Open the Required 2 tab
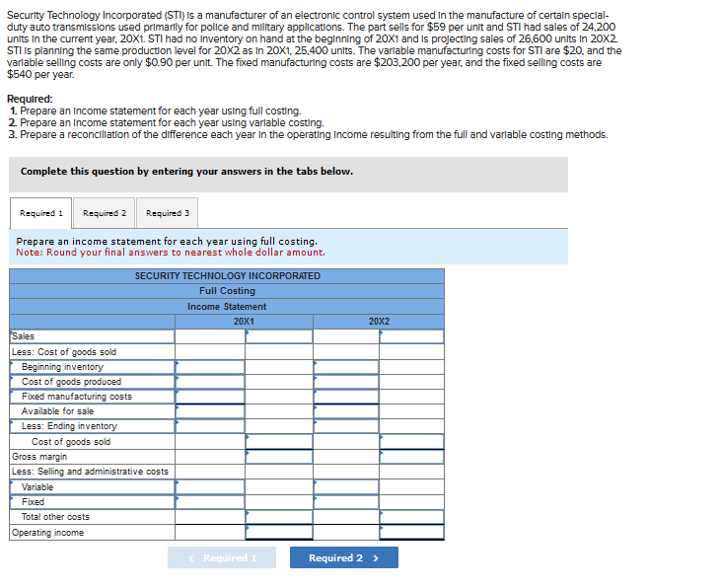The image size is (721, 588). coord(105,213)
